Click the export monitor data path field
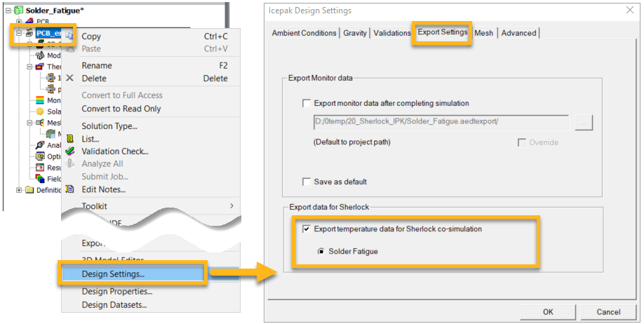This screenshot has width=644, height=324. (x=441, y=123)
